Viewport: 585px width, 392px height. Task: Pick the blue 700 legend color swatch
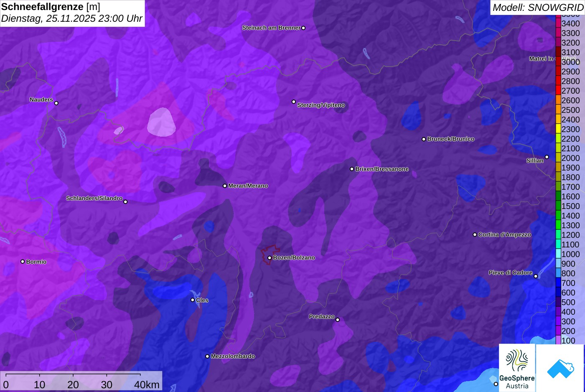click(x=558, y=283)
